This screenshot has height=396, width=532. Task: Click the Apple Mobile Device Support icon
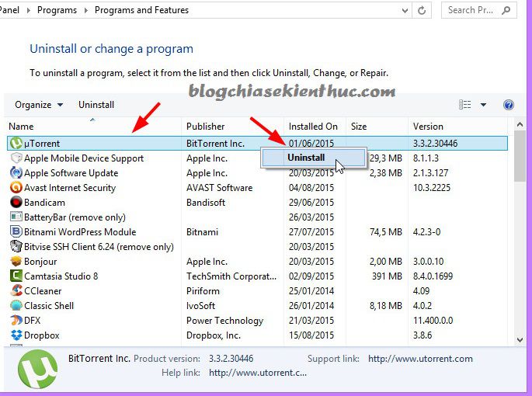pyautogui.click(x=16, y=158)
